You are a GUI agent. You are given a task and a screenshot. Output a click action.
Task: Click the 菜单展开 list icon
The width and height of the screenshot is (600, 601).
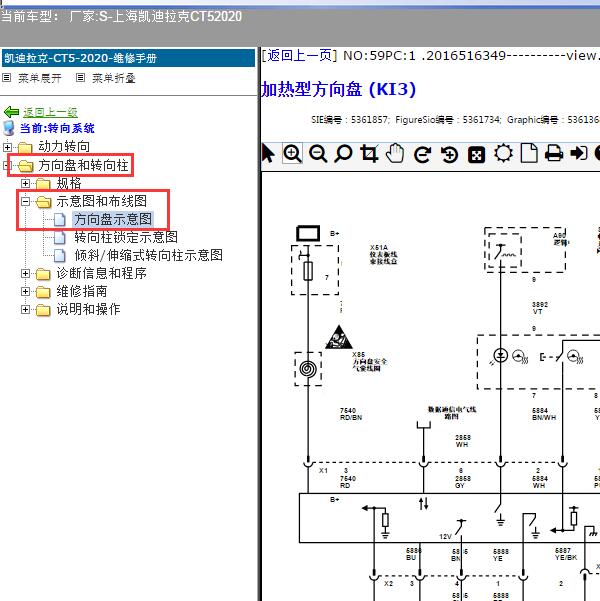click(7, 78)
